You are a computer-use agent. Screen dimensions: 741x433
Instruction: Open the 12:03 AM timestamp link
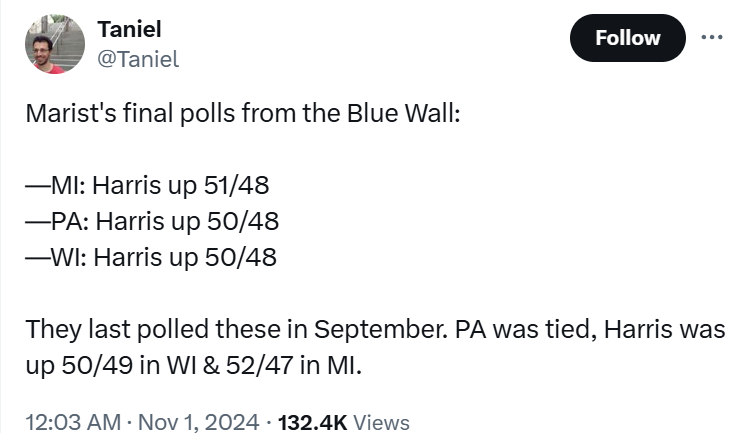tap(73, 422)
